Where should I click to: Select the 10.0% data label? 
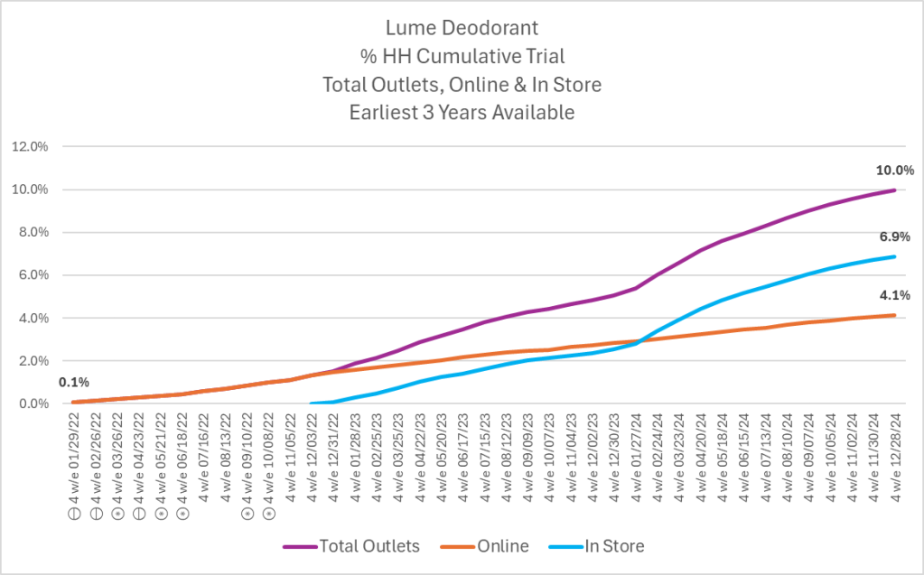[x=894, y=171]
